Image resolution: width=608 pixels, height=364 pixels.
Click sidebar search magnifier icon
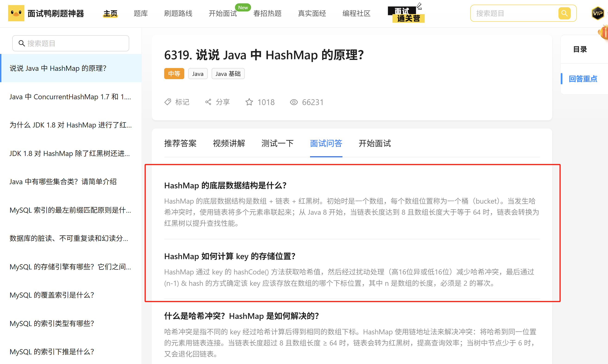22,44
